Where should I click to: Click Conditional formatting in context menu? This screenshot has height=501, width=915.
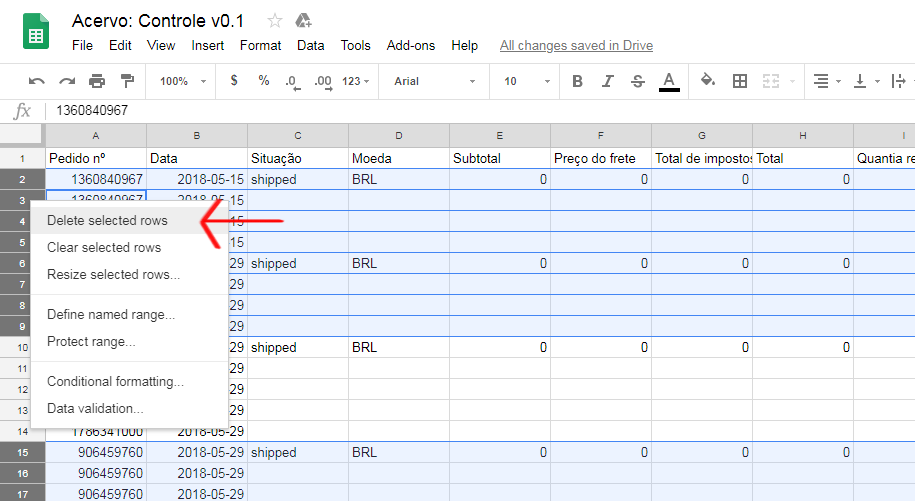115,381
